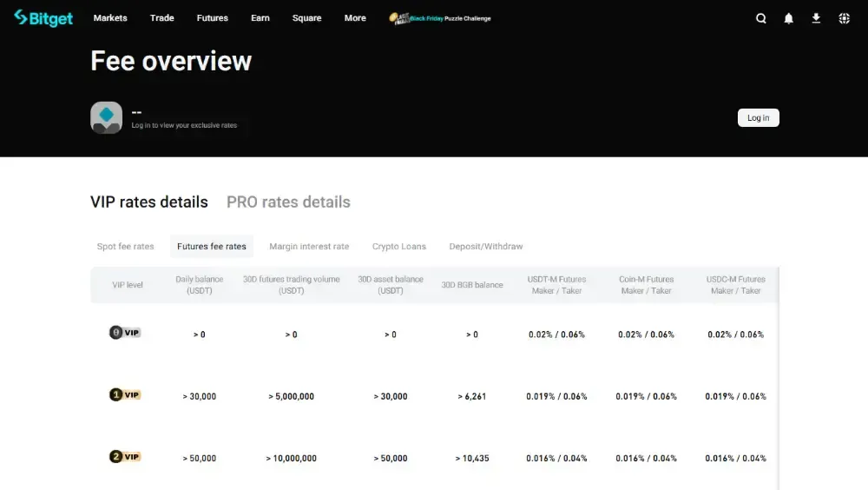Expand the Trade menu
This screenshot has width=868, height=490.
161,18
